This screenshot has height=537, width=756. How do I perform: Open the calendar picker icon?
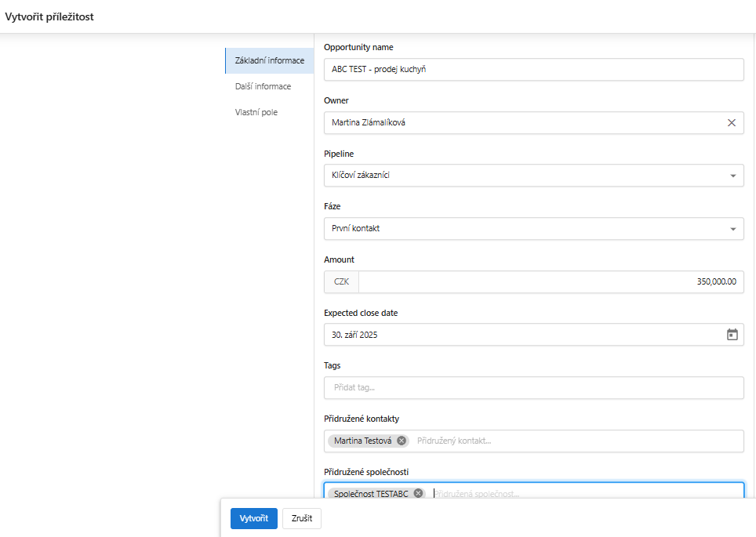tap(732, 335)
